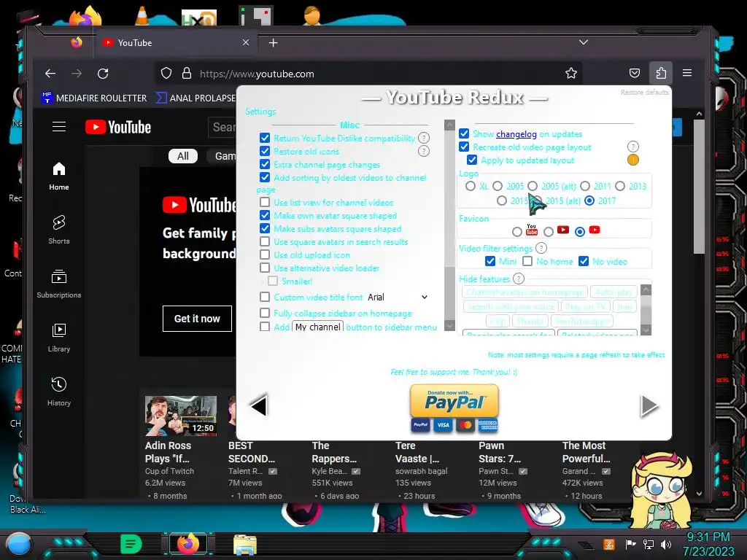Click the Pocket save icon in toolbar

click(635, 74)
